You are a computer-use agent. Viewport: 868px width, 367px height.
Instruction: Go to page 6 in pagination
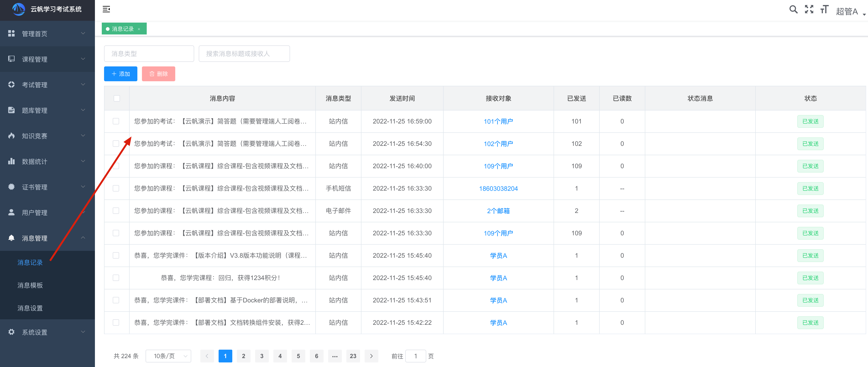pyautogui.click(x=316, y=356)
